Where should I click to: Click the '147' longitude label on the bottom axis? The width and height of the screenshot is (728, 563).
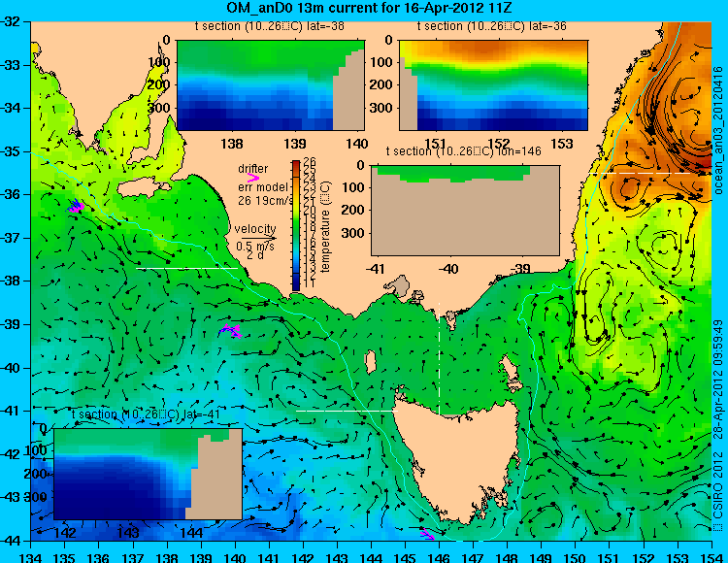click(x=473, y=557)
